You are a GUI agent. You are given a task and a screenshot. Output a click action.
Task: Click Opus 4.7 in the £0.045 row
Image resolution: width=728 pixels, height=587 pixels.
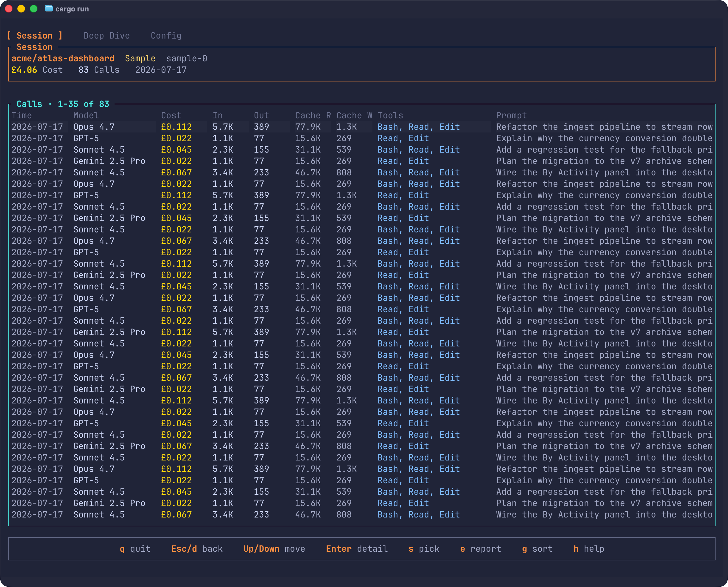click(x=94, y=355)
